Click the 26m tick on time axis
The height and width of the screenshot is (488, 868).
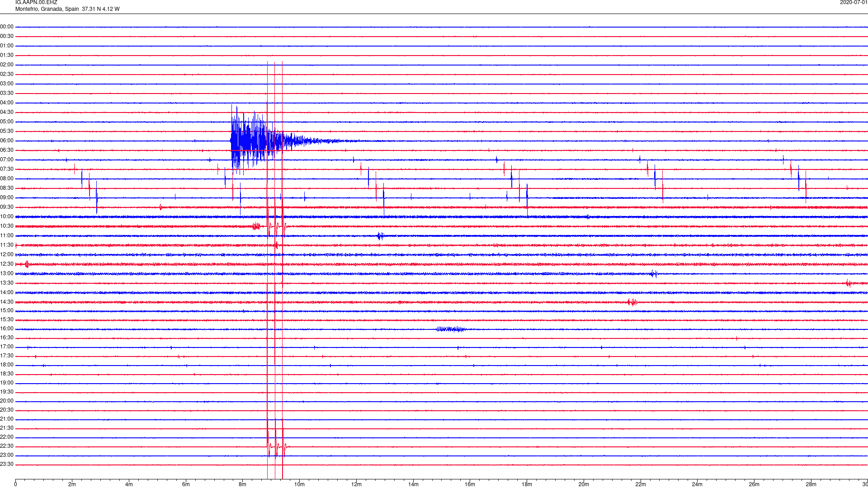click(x=754, y=484)
